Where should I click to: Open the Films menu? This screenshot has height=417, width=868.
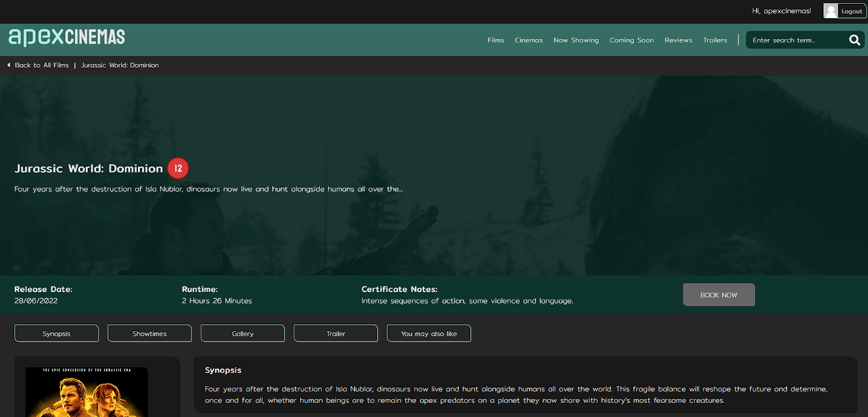click(496, 40)
